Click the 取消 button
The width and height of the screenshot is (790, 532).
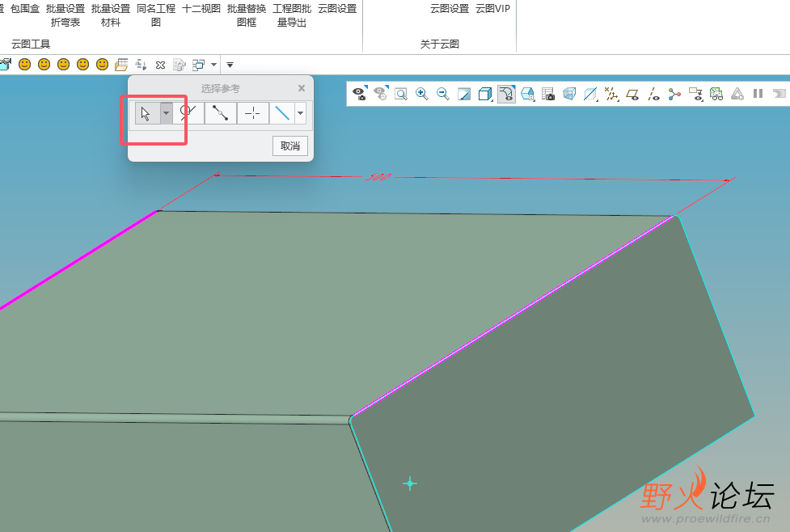click(x=290, y=146)
